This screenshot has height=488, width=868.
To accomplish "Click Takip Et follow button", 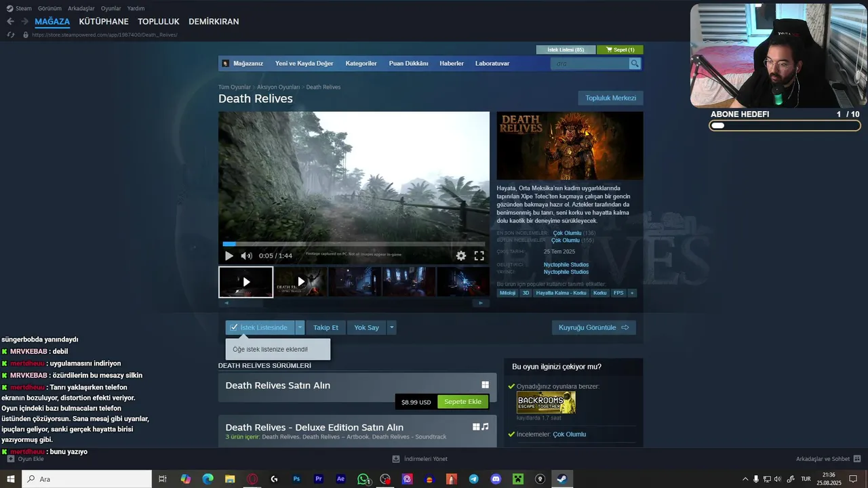I will [325, 327].
